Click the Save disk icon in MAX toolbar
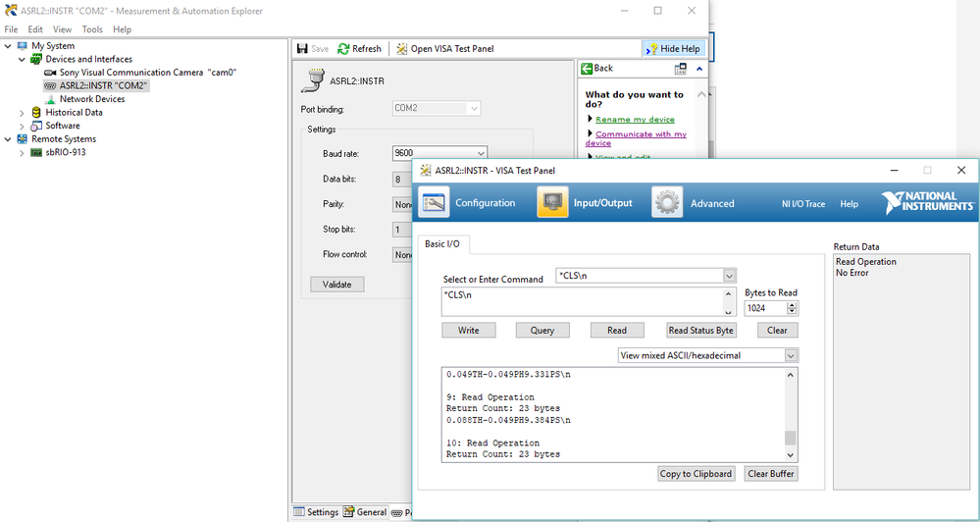Image resolution: width=980 pixels, height=522 pixels. (302, 49)
